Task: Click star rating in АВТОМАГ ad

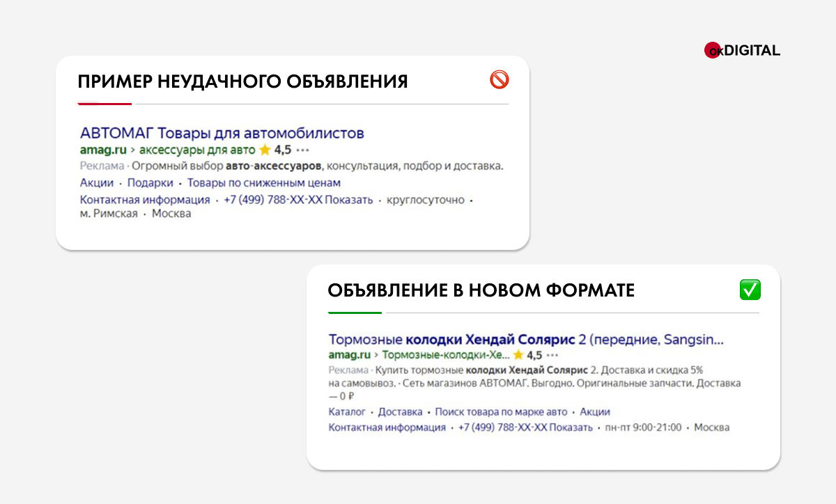Action: click(x=265, y=150)
